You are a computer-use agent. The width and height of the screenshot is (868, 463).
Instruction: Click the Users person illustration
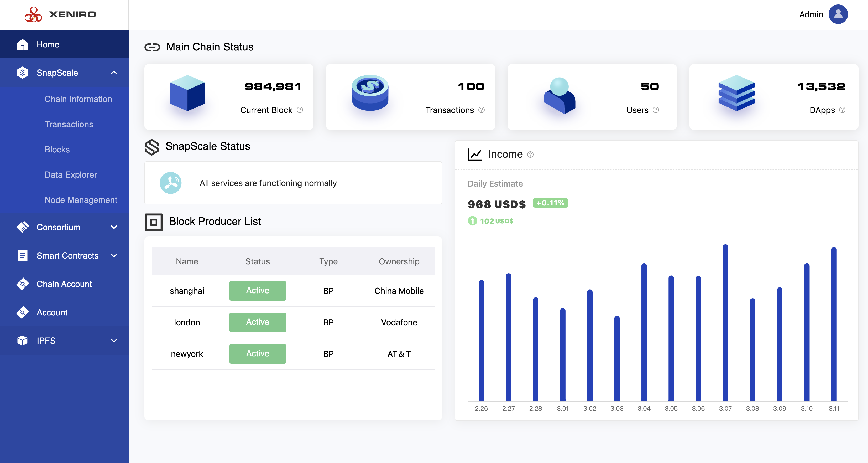(x=559, y=96)
